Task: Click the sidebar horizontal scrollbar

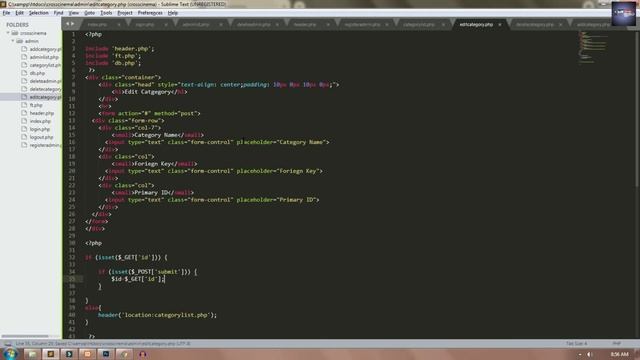Action: [25, 336]
